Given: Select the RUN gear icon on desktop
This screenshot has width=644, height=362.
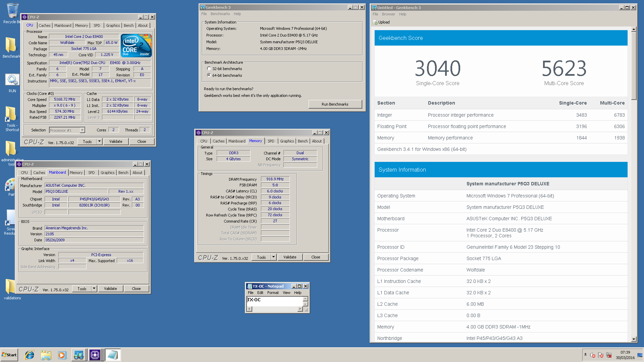Looking at the screenshot, I should [x=12, y=80].
